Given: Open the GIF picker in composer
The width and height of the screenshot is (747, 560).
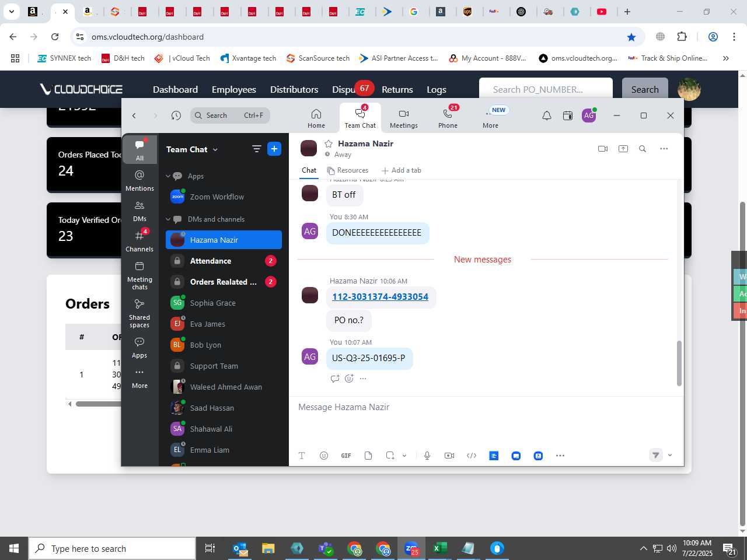Looking at the screenshot, I should (x=346, y=456).
